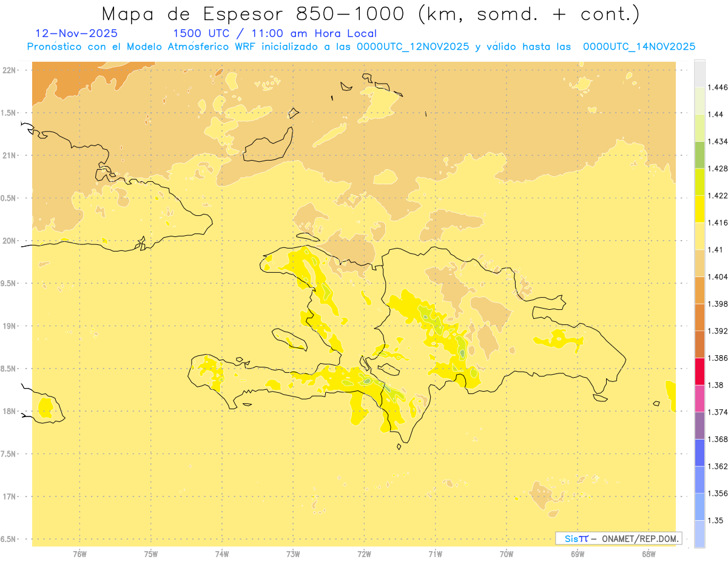Click the legend value 1.35
728x562 pixels.
click(x=715, y=520)
